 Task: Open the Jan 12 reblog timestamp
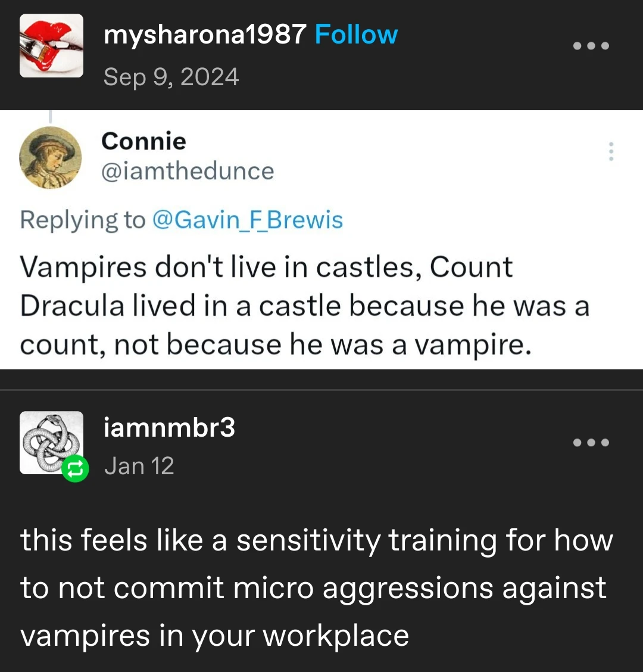click(139, 466)
